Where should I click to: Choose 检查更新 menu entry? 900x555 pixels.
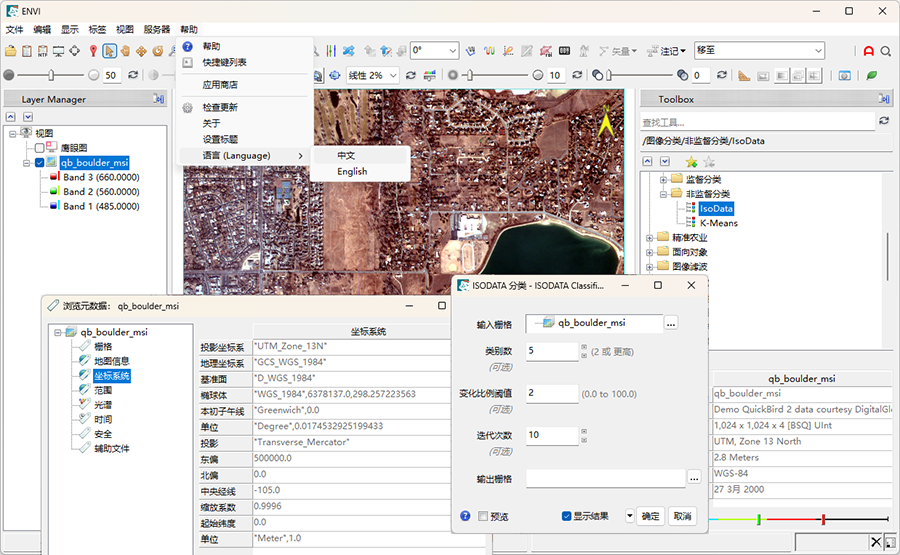(x=220, y=107)
